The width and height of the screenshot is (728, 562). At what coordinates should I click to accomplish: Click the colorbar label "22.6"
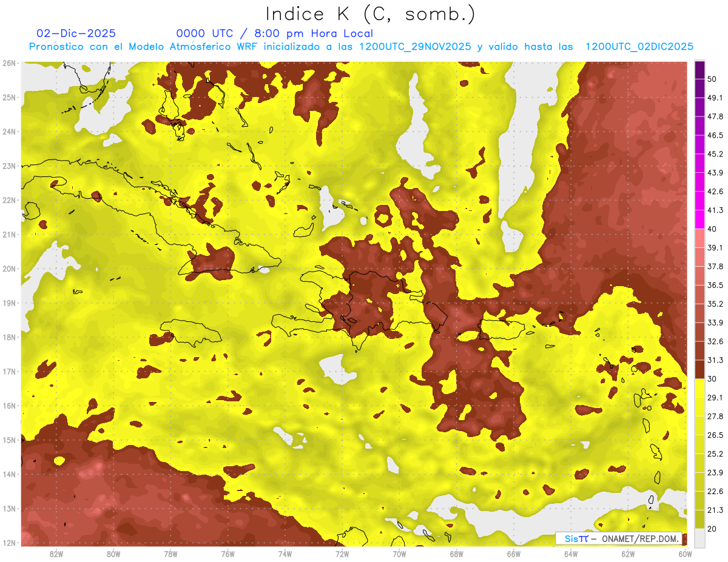pyautogui.click(x=715, y=491)
